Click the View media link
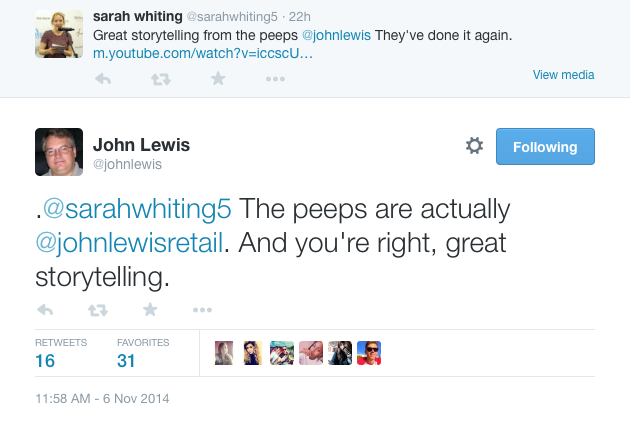The width and height of the screenshot is (630, 437). [563, 75]
